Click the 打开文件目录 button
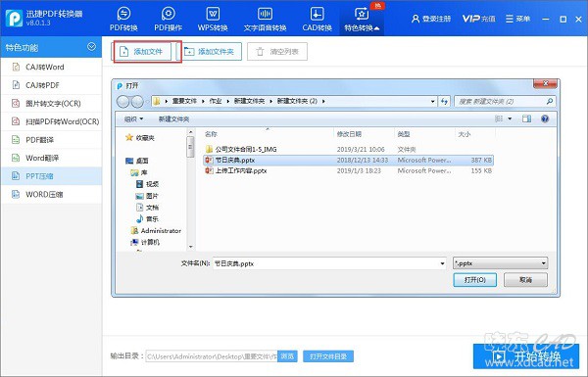This screenshot has height=377, width=588. (x=328, y=356)
